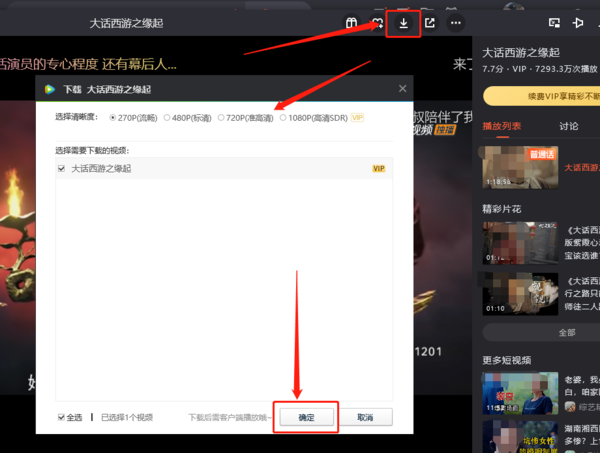Click VIP badge in 大话西游之缘起 row
The height and width of the screenshot is (453, 600).
378,168
